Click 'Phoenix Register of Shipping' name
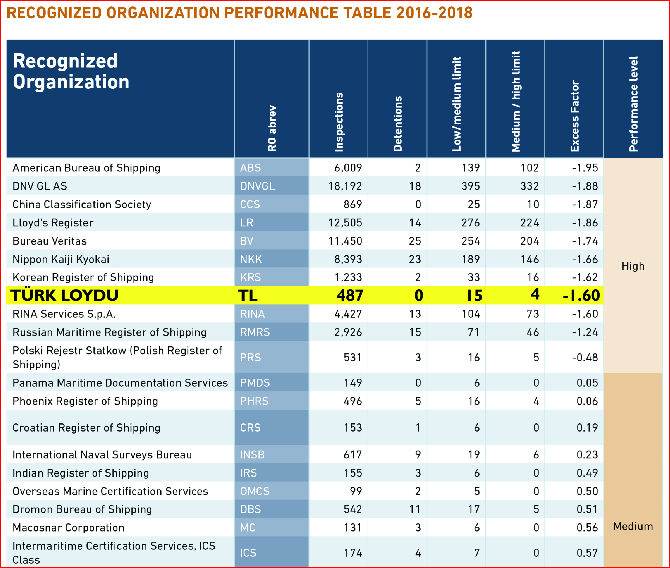This screenshot has width=670, height=568. tap(85, 401)
